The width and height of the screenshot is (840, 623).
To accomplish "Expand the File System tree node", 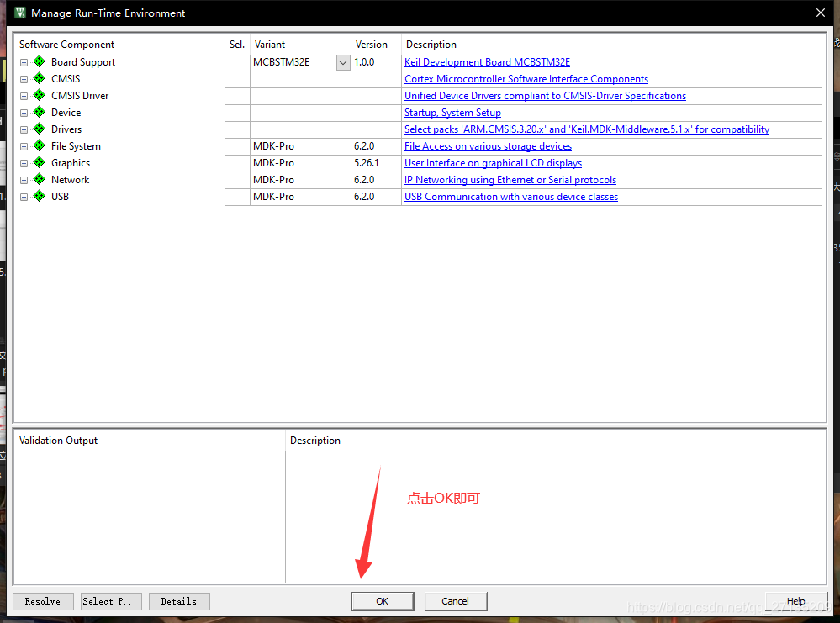I will [24, 147].
